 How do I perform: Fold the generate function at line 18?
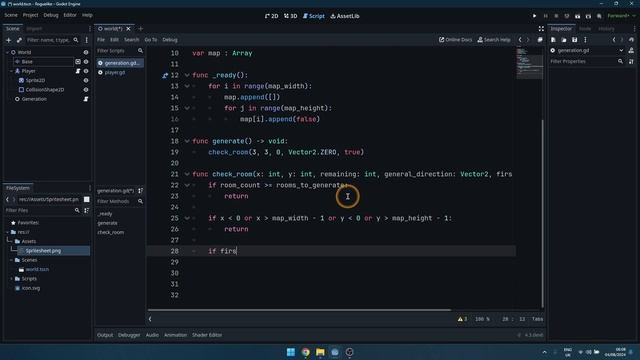[x=187, y=141]
